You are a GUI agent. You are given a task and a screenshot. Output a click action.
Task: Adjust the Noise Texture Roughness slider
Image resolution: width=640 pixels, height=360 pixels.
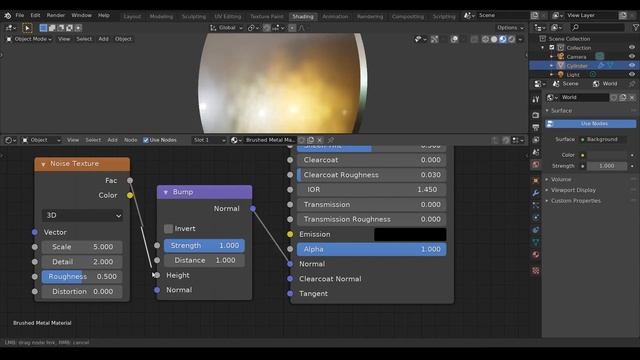(82, 276)
